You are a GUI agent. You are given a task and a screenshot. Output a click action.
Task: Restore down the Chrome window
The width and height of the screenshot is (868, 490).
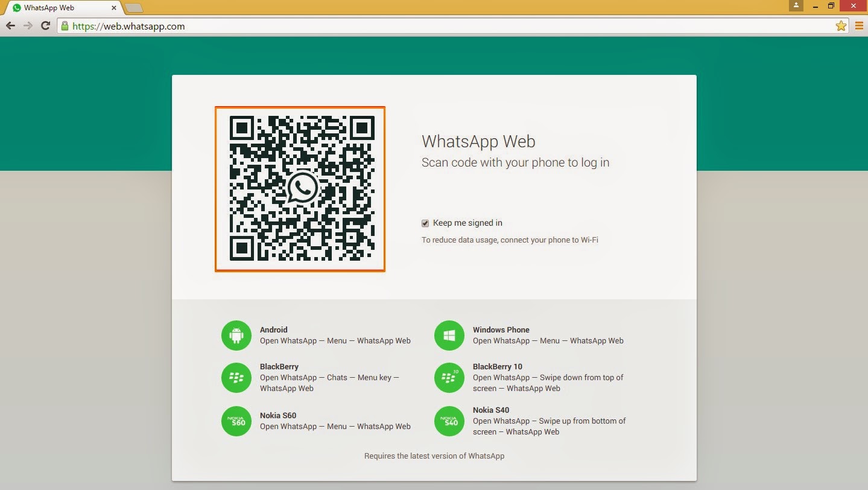coord(831,5)
